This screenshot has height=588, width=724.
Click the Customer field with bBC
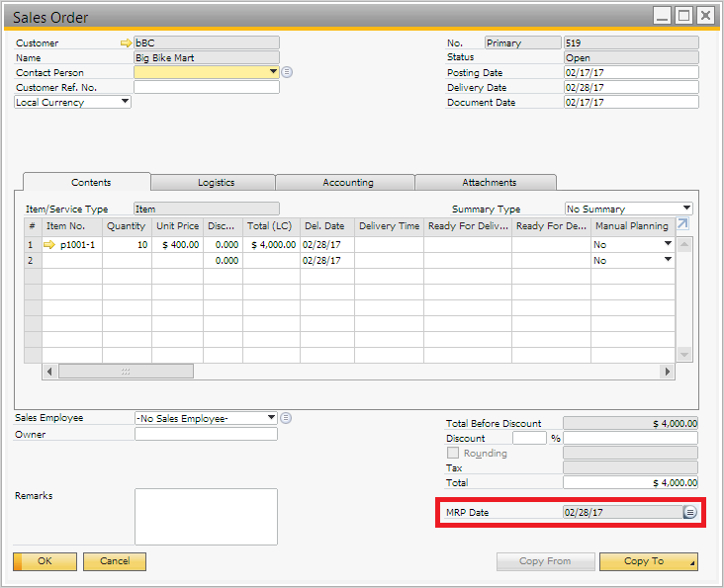[207, 42]
